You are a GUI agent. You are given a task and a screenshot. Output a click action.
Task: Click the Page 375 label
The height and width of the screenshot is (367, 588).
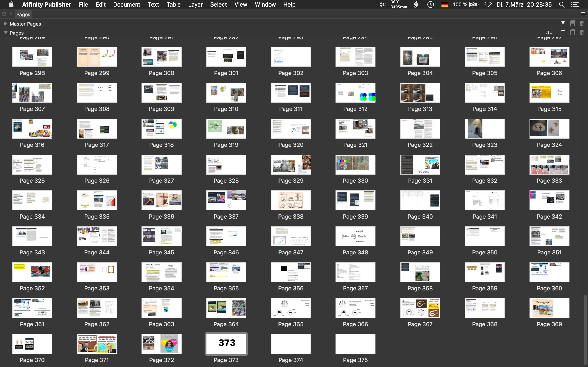click(355, 360)
